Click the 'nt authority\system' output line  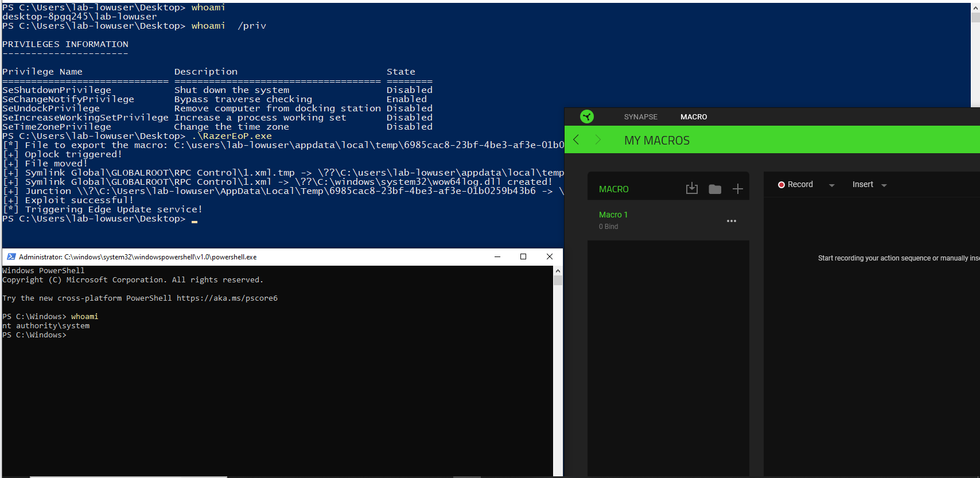[46, 326]
